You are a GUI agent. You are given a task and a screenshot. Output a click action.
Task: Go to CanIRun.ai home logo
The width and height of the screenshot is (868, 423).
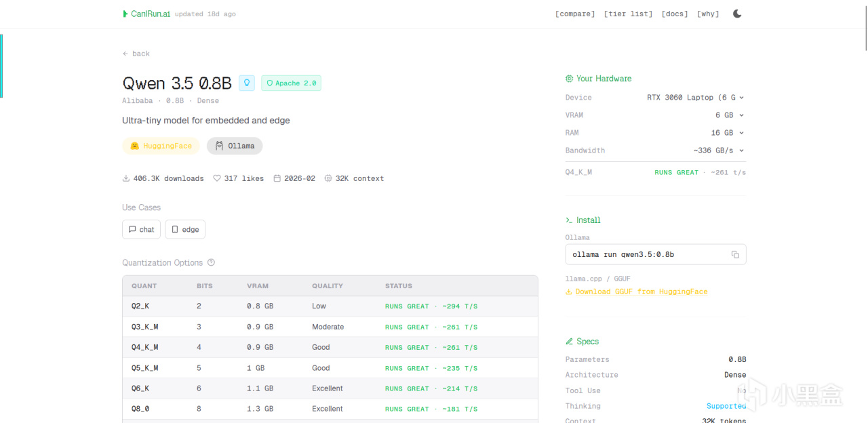146,14
